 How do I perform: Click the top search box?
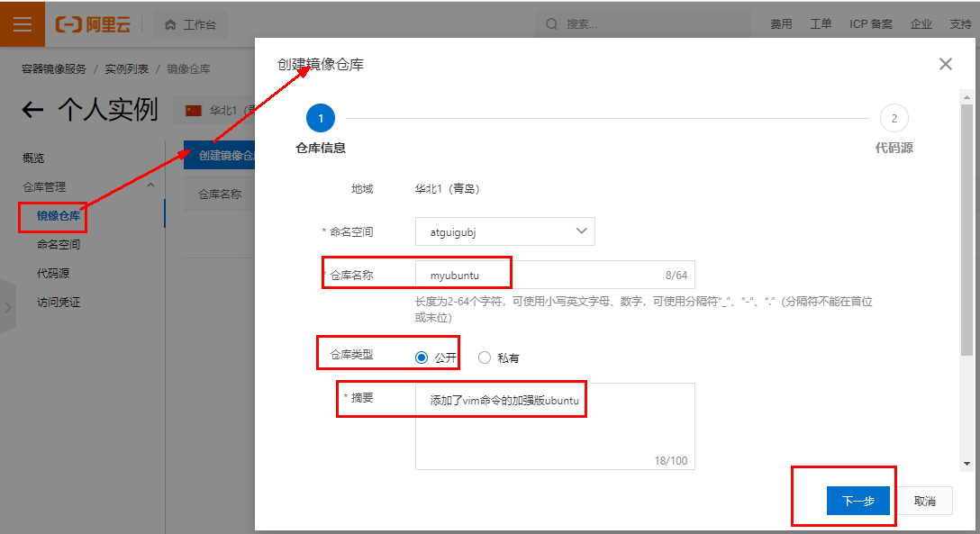[x=642, y=24]
